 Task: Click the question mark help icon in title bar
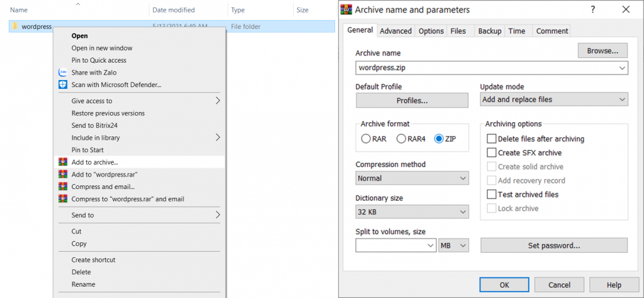(593, 9)
